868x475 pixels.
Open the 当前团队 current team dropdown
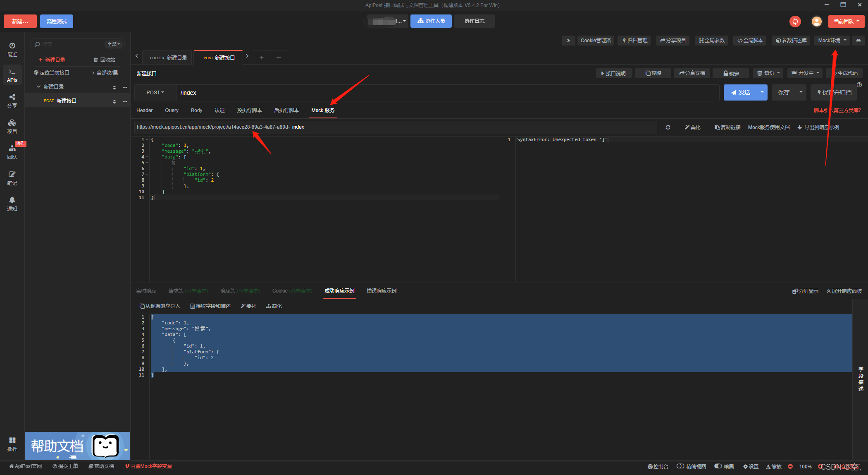pyautogui.click(x=846, y=21)
